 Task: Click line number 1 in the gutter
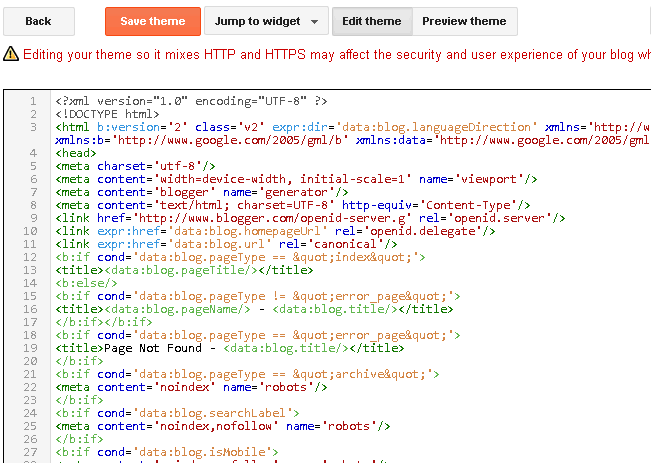[33, 101]
